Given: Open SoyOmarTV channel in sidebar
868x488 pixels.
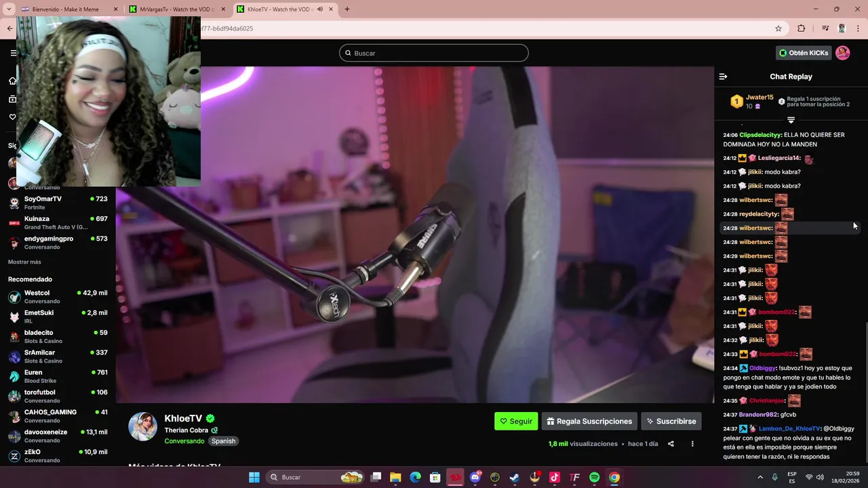Looking at the screenshot, I should [58, 203].
